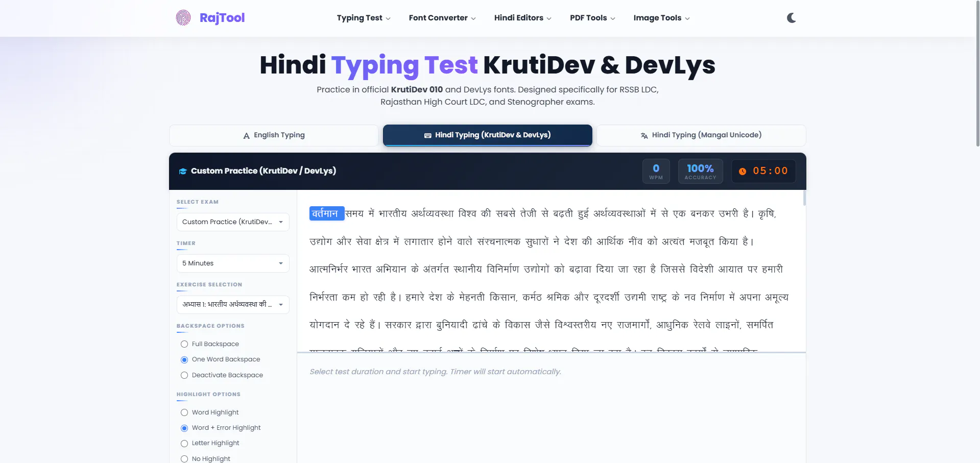The height and width of the screenshot is (463, 980).
Task: Select Full Backspace option
Action: tap(184, 344)
